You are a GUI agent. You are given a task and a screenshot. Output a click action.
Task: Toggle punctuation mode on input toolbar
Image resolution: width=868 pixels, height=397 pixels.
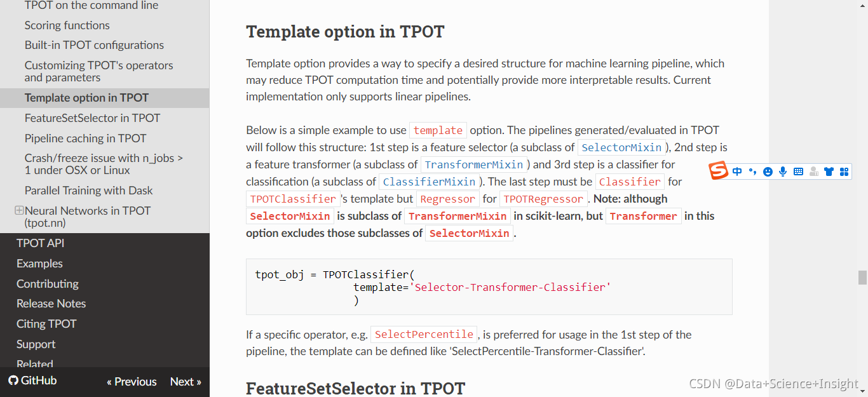752,171
